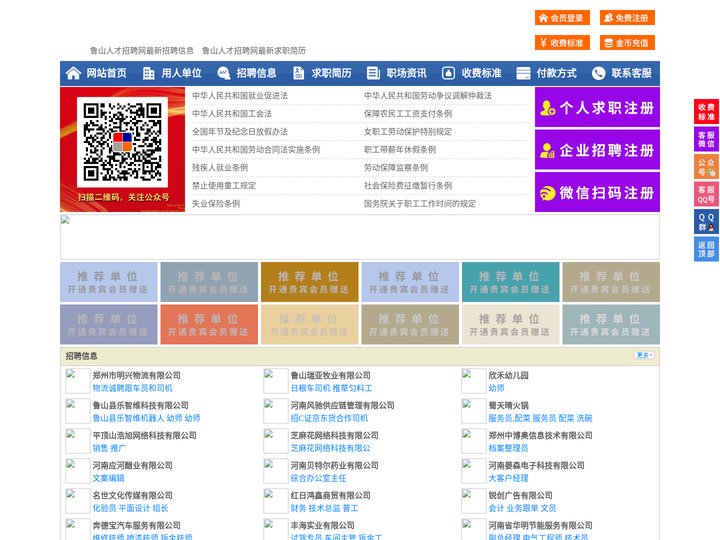Open the 用人单位 navigation item
Viewport: 720px width, 540px height.
(181, 73)
